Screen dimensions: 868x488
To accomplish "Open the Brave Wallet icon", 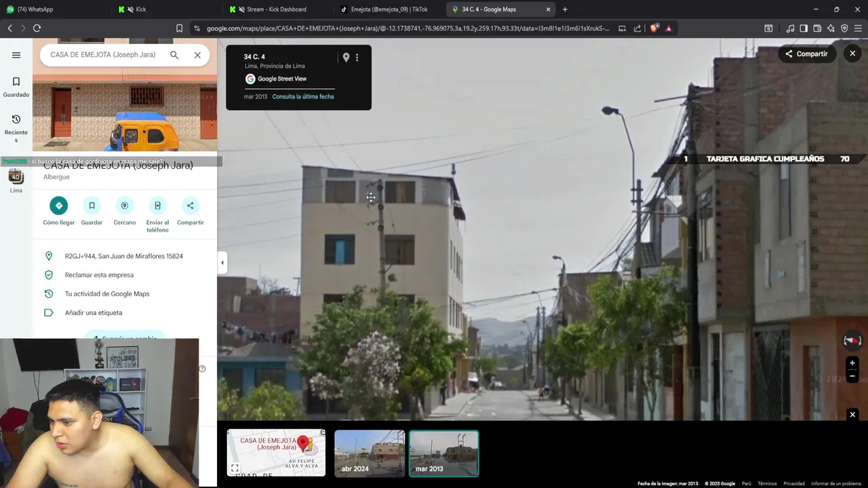I will point(817,28).
